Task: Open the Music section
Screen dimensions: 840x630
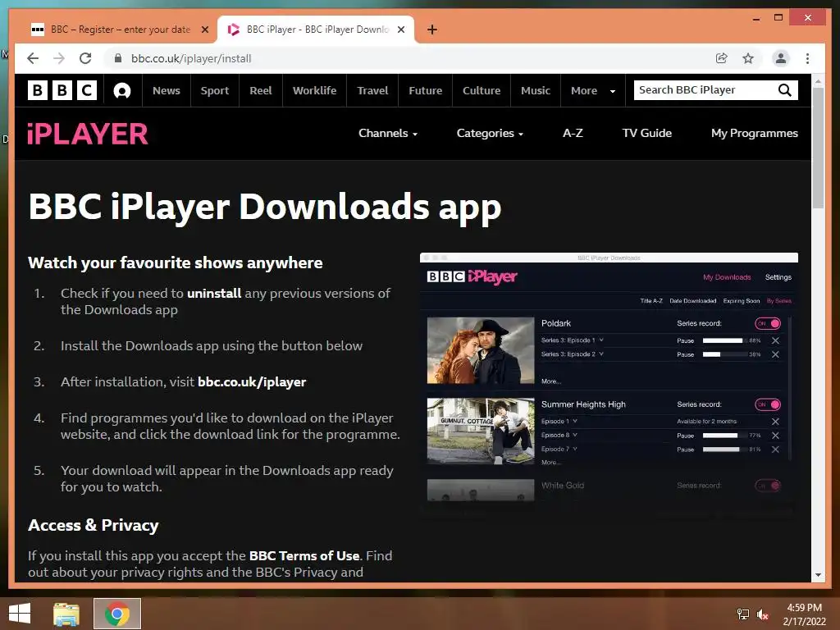Action: [535, 90]
